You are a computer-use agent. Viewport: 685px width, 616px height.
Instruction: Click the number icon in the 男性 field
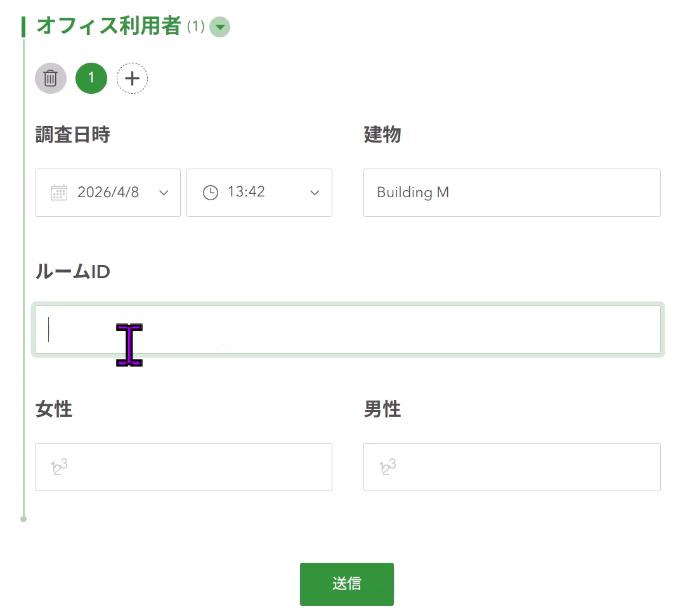click(388, 467)
